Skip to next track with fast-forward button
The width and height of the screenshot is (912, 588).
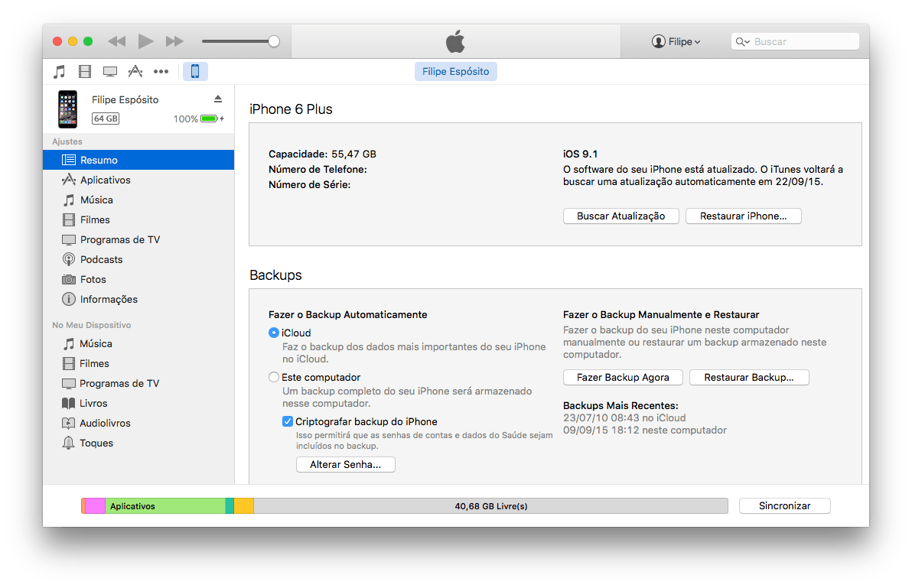click(174, 41)
